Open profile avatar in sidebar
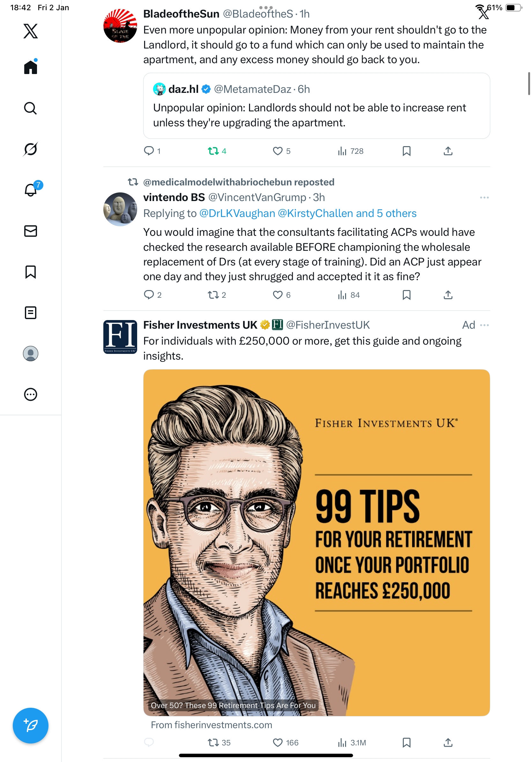 (x=31, y=354)
